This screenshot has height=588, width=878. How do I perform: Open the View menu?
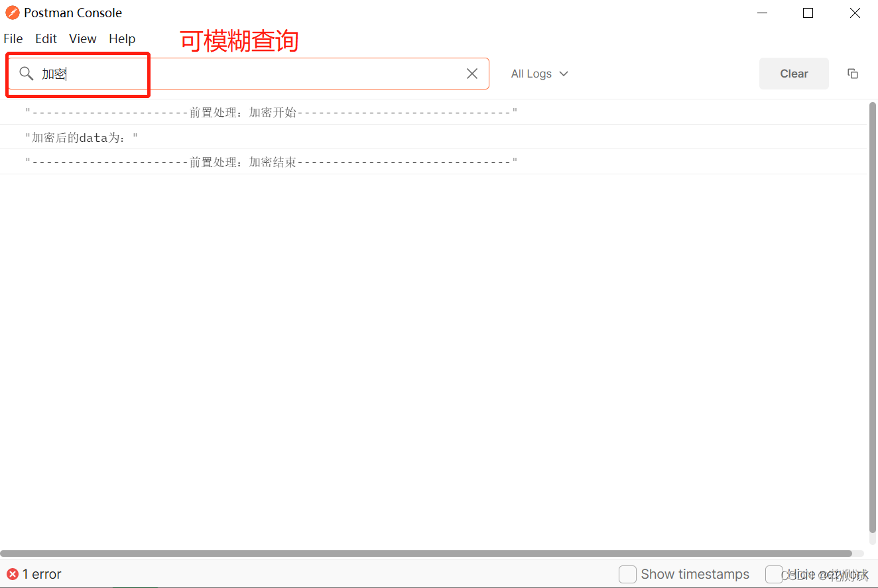(x=83, y=38)
